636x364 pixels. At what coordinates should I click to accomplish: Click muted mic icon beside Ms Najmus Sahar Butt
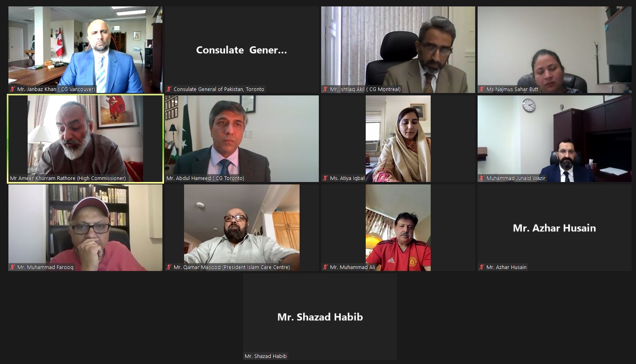pos(482,89)
